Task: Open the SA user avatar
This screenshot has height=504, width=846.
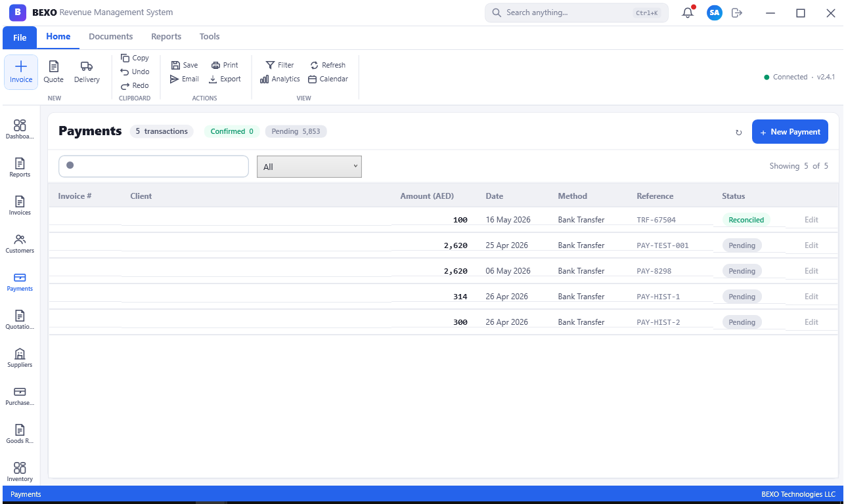Action: 715,12
